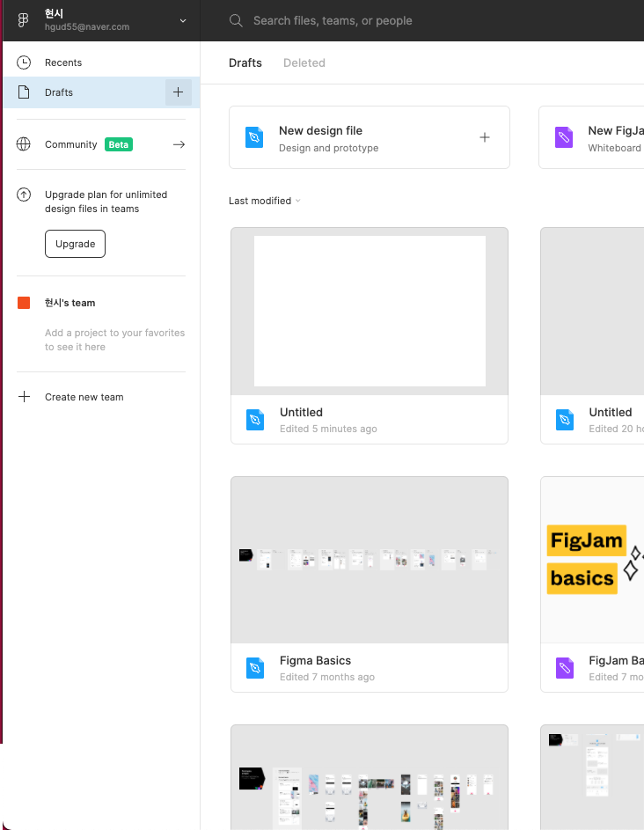Screen dimensions: 644x830
Task: Open the Untitled file edited 5 minutes ago thumbnail
Action: coord(370,312)
